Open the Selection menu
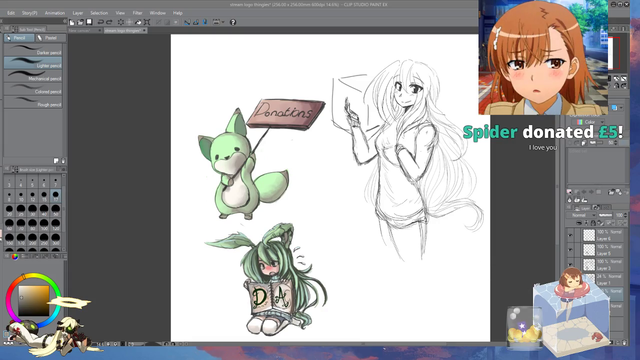The image size is (640, 360). pyautogui.click(x=99, y=13)
